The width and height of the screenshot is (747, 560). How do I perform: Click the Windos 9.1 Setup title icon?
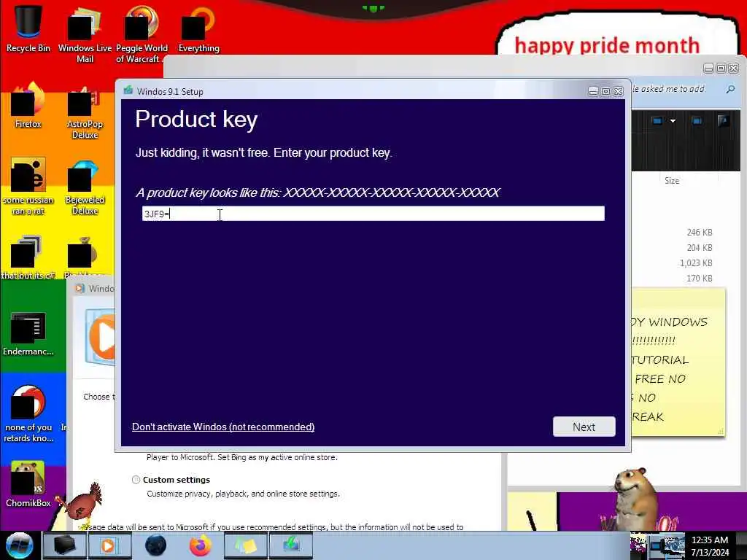[128, 90]
